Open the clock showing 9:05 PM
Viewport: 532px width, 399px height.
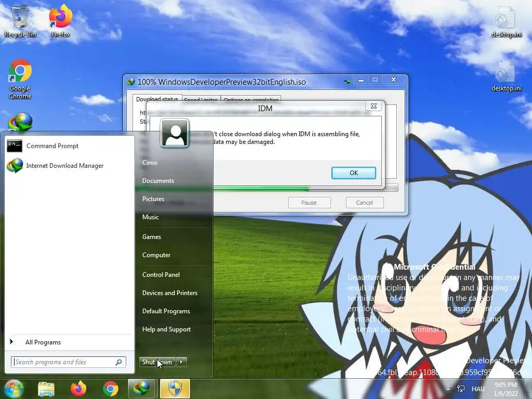point(506,389)
